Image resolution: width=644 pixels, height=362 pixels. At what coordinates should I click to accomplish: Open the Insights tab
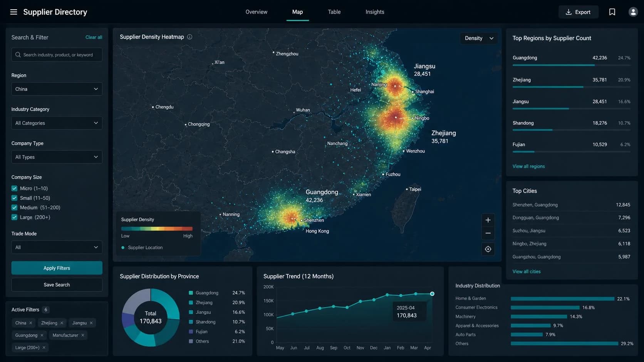(x=375, y=12)
